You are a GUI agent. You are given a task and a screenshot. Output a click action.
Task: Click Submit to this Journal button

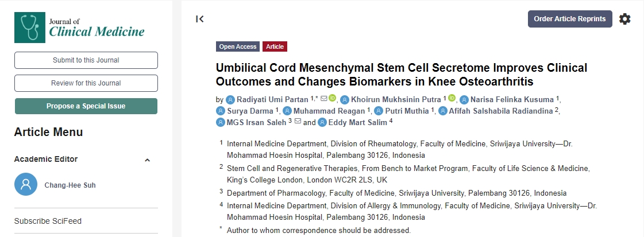(x=86, y=60)
